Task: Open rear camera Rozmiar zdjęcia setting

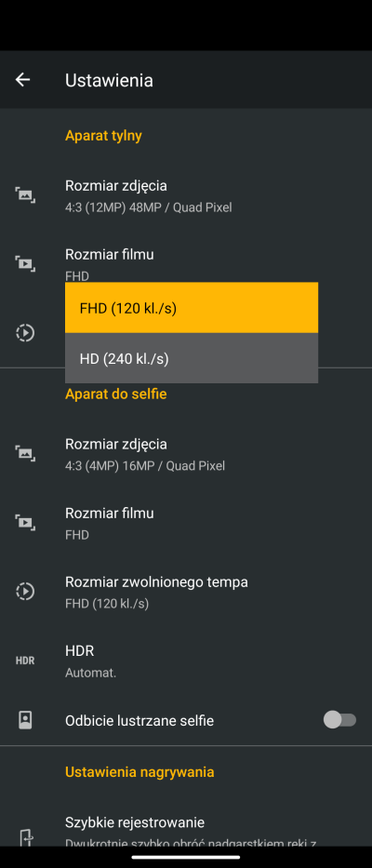Action: [186, 195]
